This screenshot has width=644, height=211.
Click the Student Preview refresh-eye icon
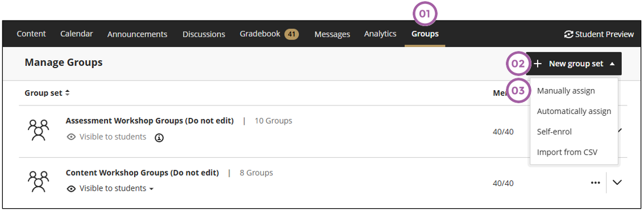pos(569,35)
